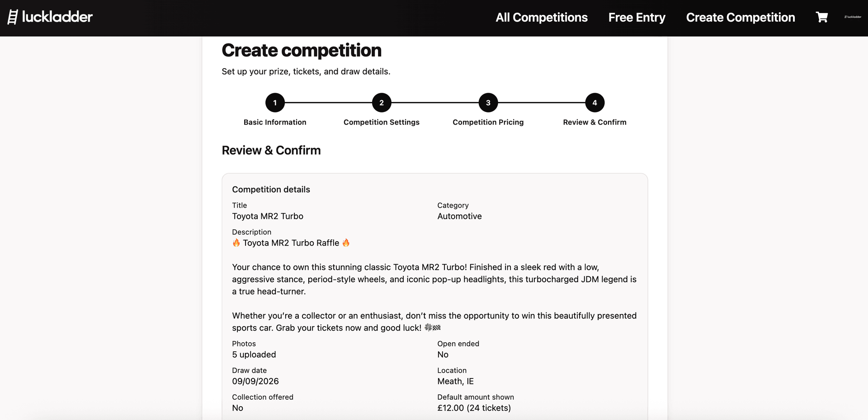Click the Collection offered value No
Image resolution: width=868 pixels, height=420 pixels.
237,408
